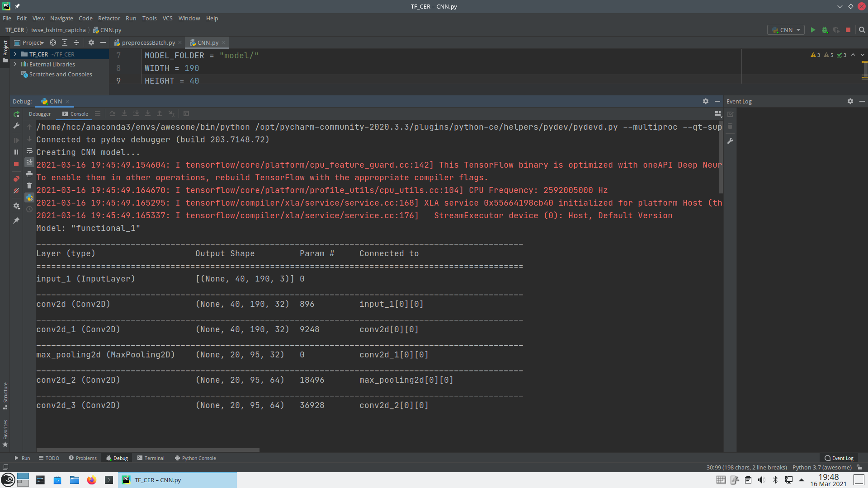The height and width of the screenshot is (488, 868).
Task: Select Scratches and Consoles in project tree
Action: (61, 74)
